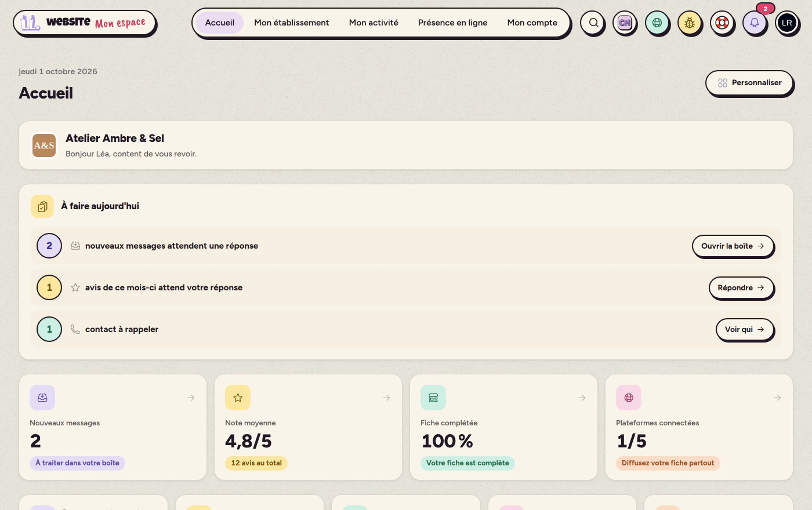Viewport: 812px width, 510px height.
Task: Click the phone icon beside contact à rappeler
Action: click(x=75, y=329)
